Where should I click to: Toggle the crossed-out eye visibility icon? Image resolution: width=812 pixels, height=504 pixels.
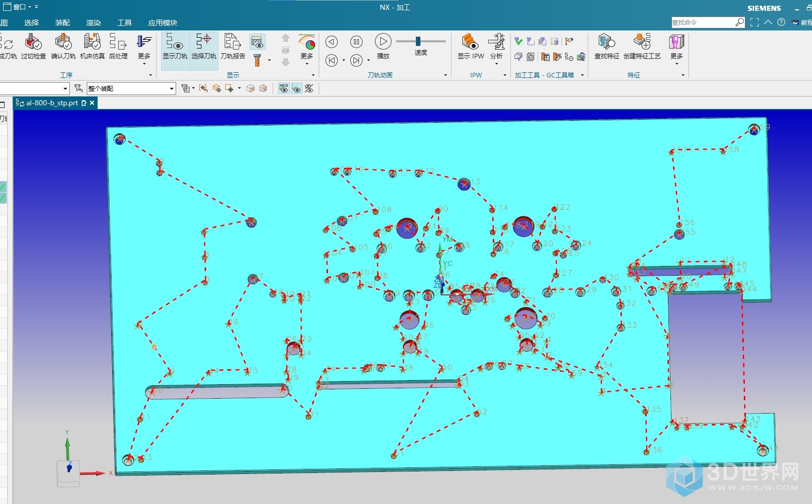click(x=309, y=88)
